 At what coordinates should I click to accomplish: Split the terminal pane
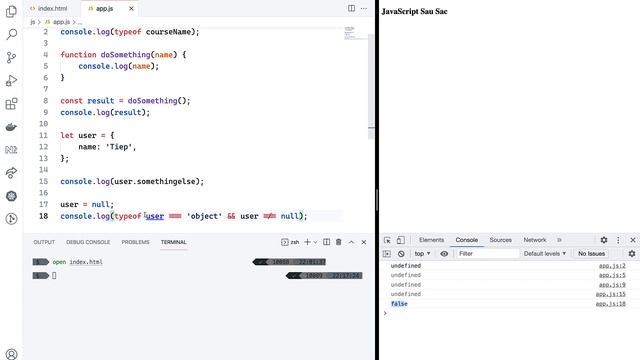[327, 242]
